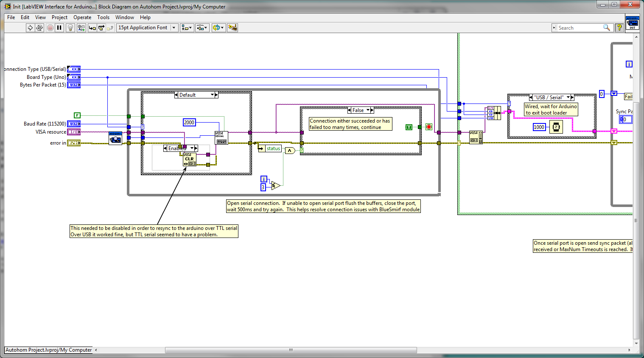Select the And logic gate node

[290, 151]
